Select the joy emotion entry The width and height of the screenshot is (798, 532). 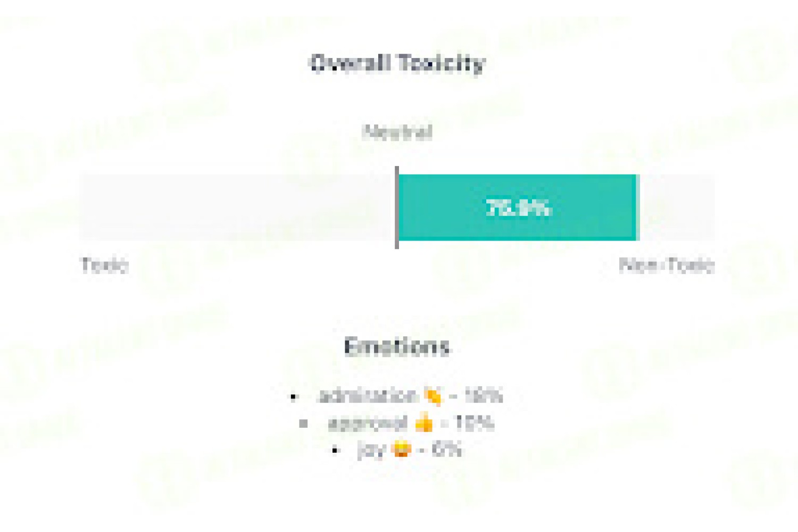tap(410, 450)
